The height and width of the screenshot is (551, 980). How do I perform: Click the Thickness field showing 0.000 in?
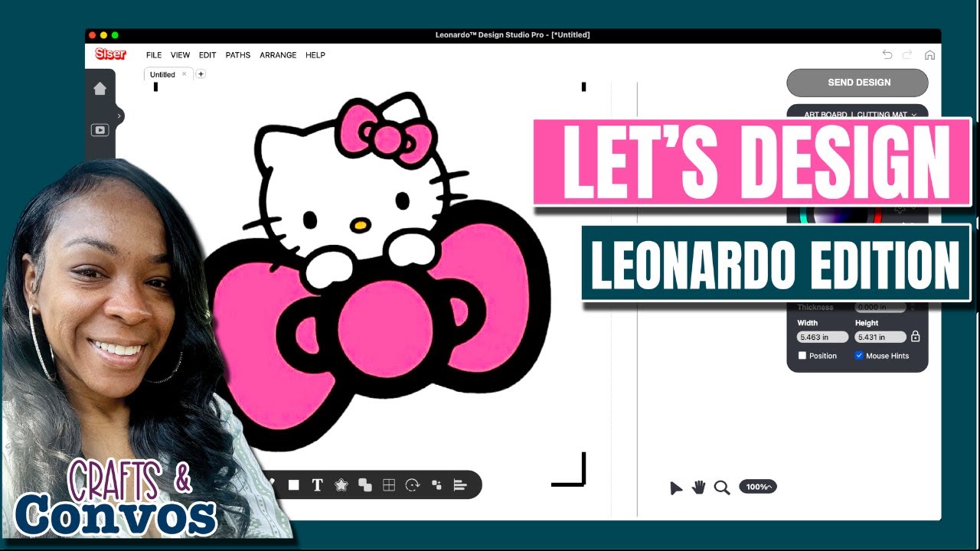click(880, 307)
